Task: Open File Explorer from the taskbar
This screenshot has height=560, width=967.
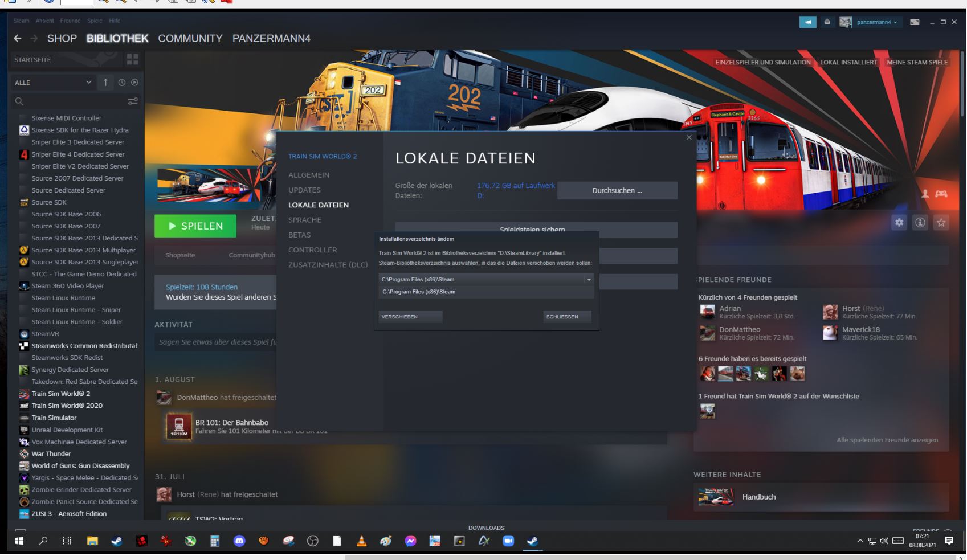Action: coord(92,541)
